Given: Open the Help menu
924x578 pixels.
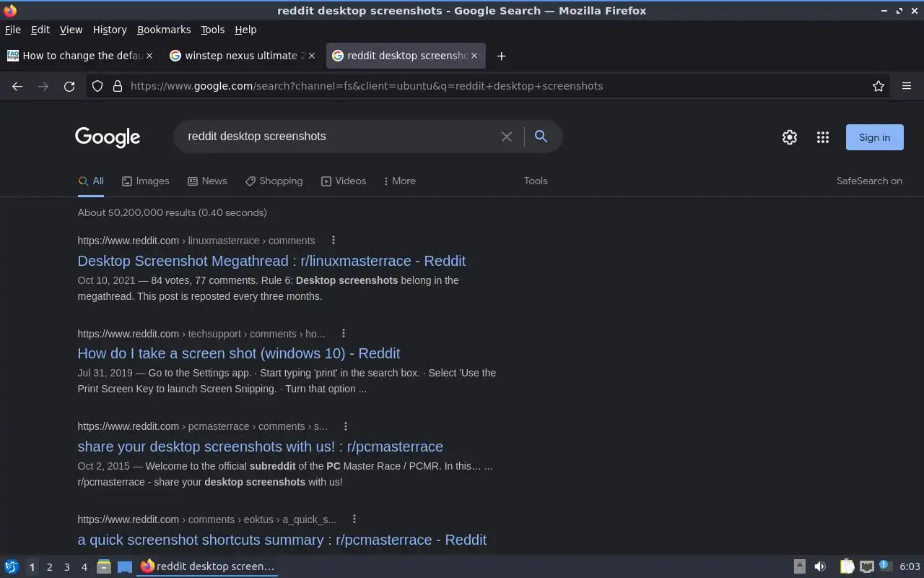Looking at the screenshot, I should pyautogui.click(x=245, y=30).
